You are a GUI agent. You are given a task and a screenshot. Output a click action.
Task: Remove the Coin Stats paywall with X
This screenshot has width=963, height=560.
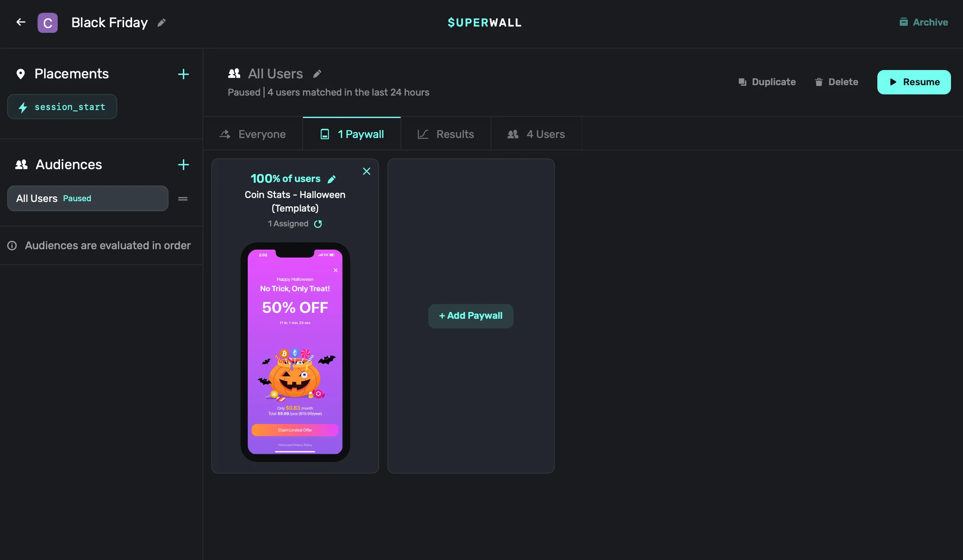[x=366, y=171]
